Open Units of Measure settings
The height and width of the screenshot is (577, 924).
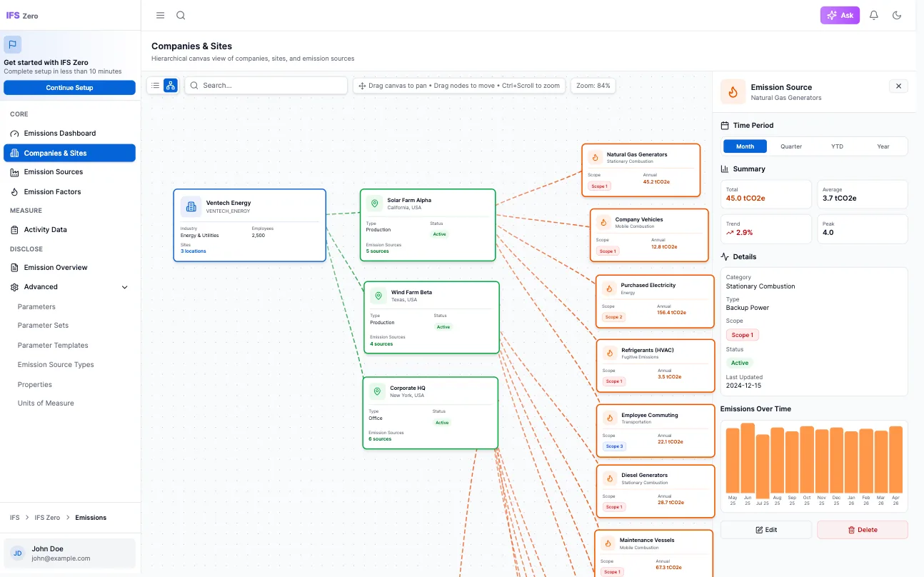44,403
